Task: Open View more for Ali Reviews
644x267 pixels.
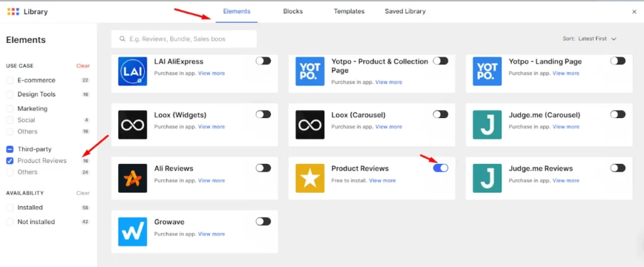Action: coord(211,180)
